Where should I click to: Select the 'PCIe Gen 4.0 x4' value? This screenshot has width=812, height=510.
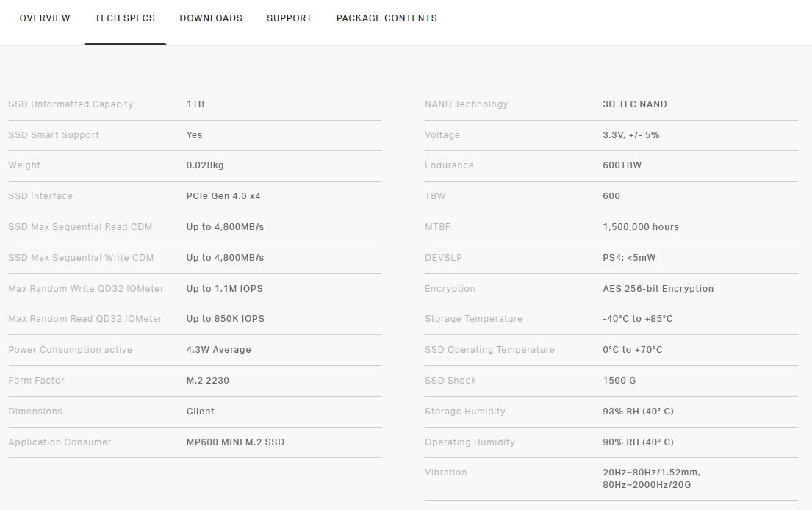coord(223,196)
